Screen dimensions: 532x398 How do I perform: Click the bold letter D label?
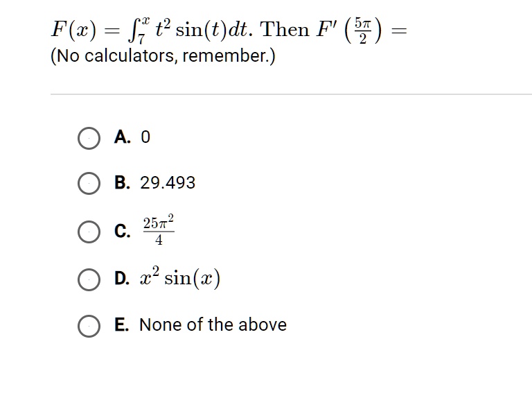pos(122,278)
